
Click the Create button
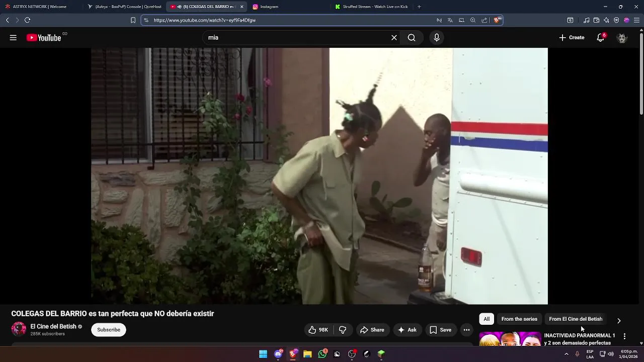pyautogui.click(x=572, y=38)
